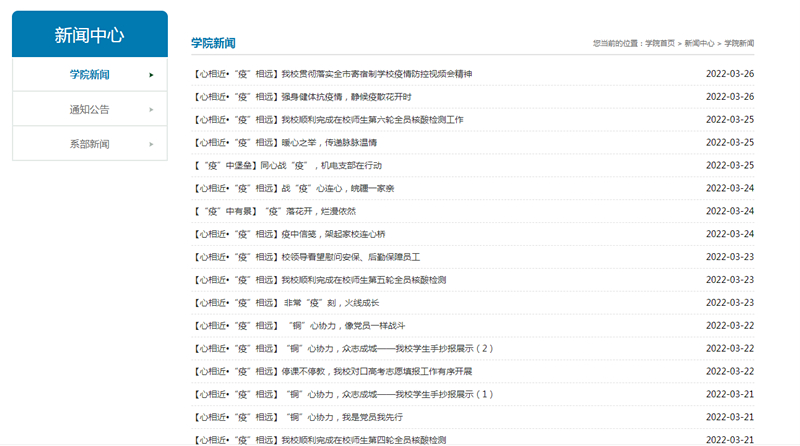Click date 2022-03-24 of the 皖疆一家亲 article
800x446 pixels.
[x=730, y=189]
